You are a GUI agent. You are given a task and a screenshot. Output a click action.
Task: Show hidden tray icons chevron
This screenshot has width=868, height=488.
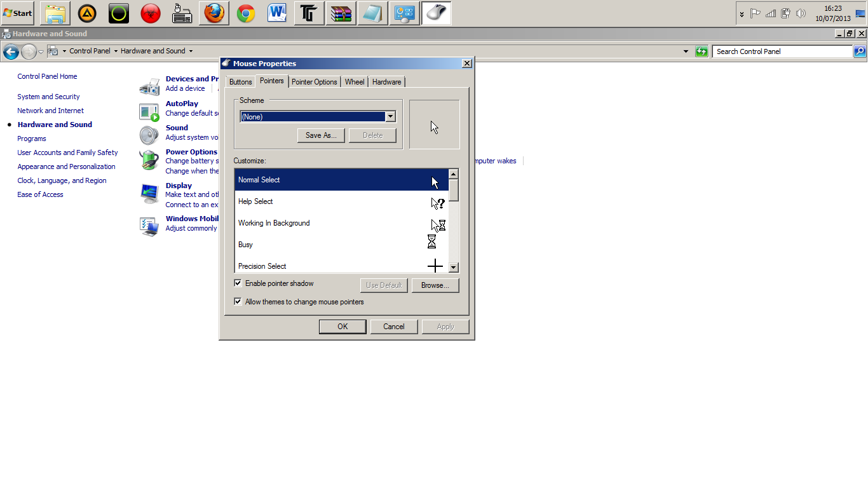click(x=742, y=14)
